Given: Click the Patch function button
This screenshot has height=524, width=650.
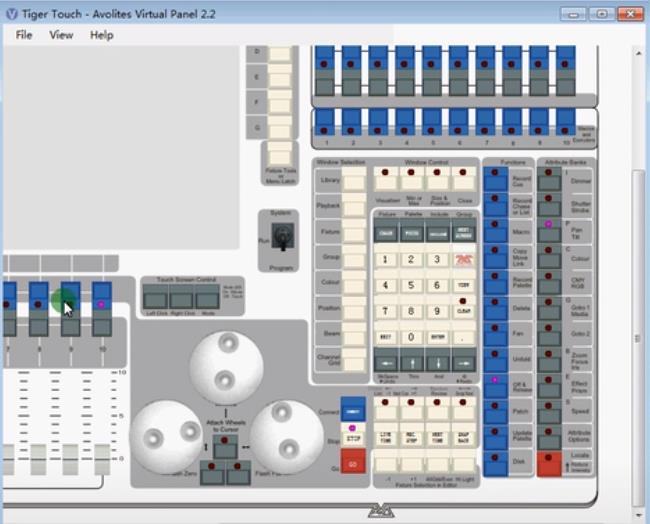Looking at the screenshot, I should coord(495,412).
